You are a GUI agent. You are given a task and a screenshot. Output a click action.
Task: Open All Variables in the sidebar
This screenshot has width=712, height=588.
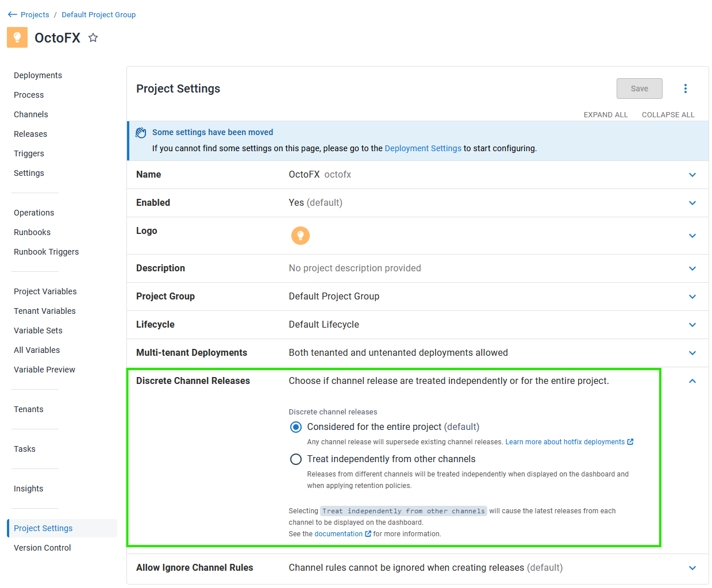click(x=37, y=350)
